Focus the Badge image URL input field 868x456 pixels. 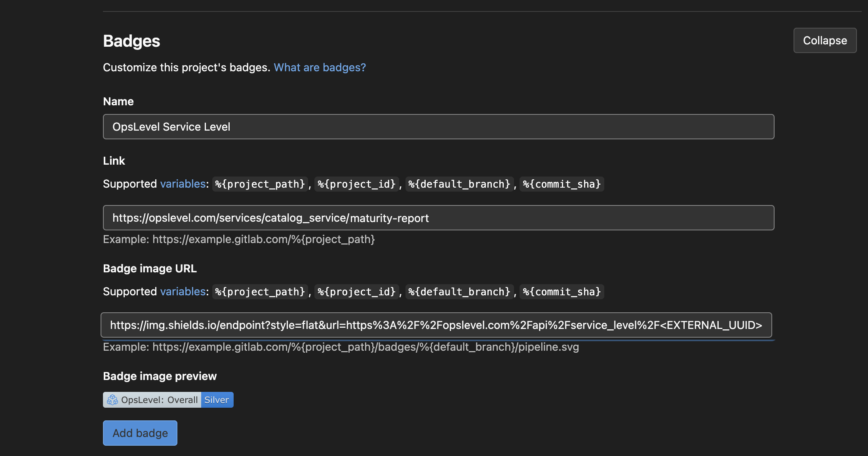point(436,325)
